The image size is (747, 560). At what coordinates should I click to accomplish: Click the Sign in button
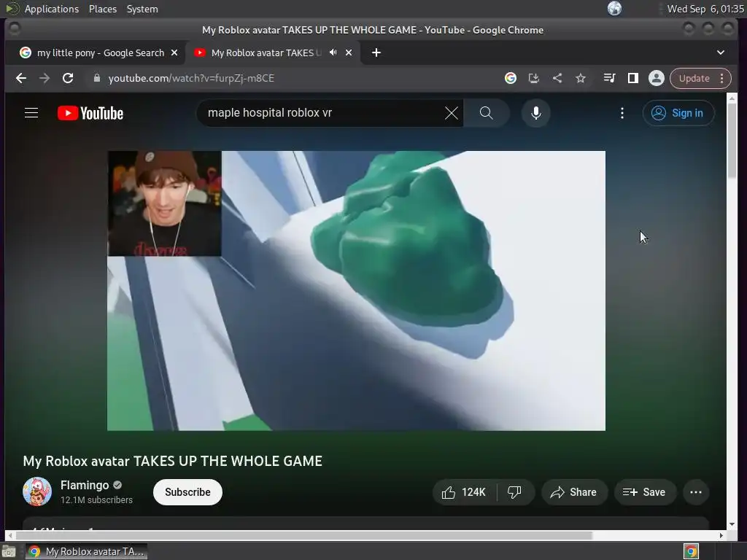tap(678, 113)
